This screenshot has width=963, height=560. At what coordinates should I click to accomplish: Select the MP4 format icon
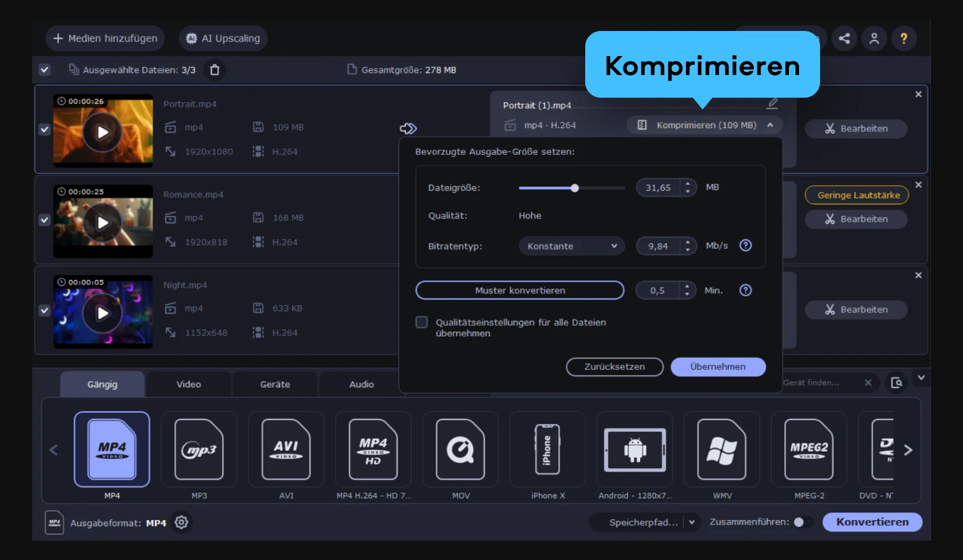[x=112, y=449]
